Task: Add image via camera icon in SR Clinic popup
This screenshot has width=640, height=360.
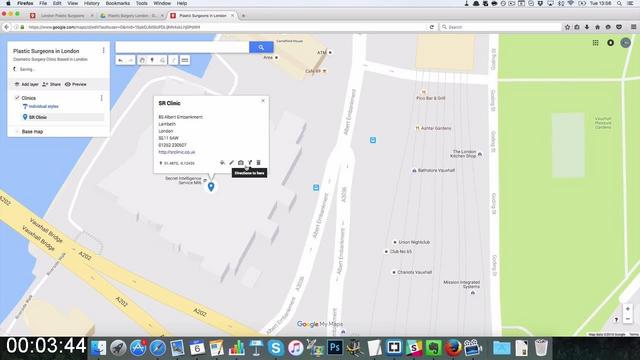Action: 241,163
